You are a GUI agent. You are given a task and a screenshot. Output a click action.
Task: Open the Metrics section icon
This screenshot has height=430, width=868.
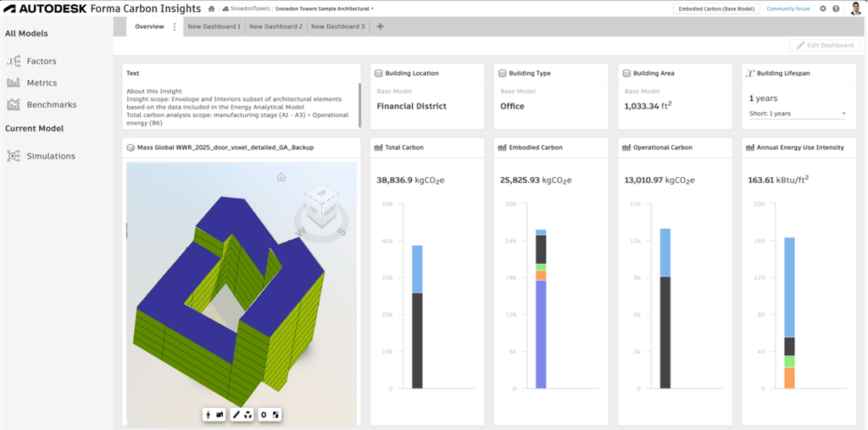point(14,82)
